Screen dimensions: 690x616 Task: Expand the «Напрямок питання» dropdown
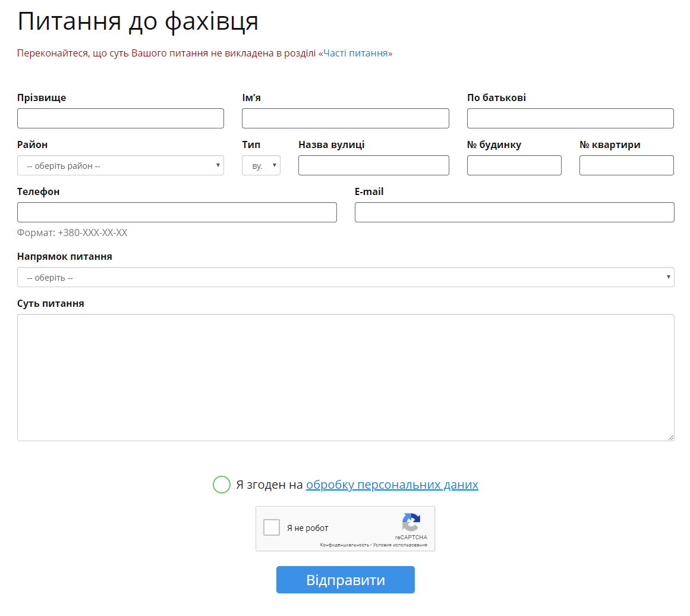pyautogui.click(x=345, y=277)
